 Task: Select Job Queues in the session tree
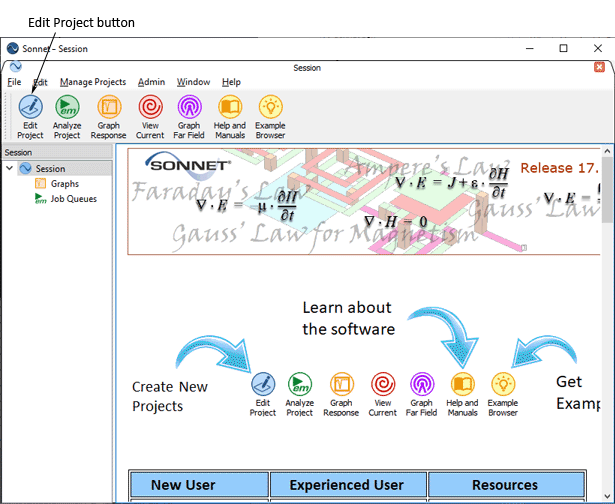coord(73,199)
